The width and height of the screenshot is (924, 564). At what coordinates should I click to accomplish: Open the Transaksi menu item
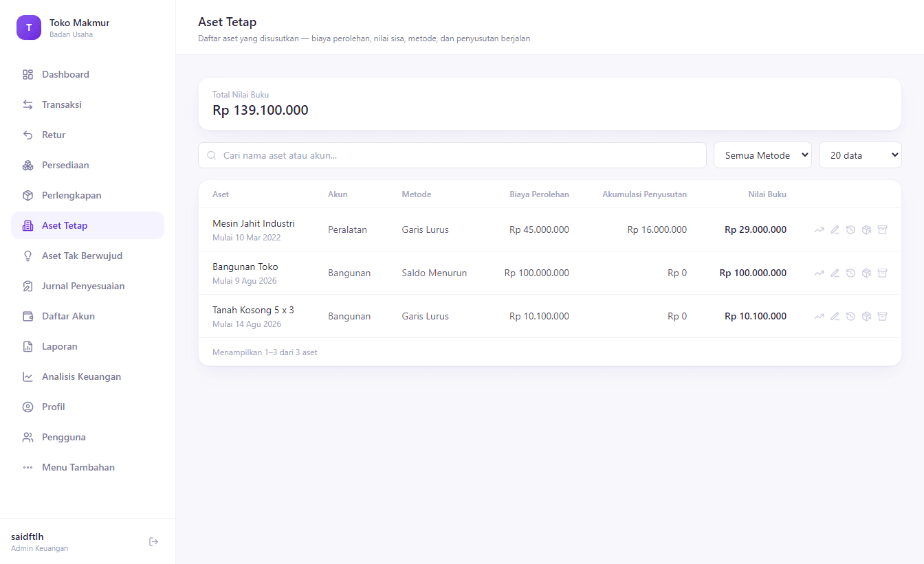point(87,104)
